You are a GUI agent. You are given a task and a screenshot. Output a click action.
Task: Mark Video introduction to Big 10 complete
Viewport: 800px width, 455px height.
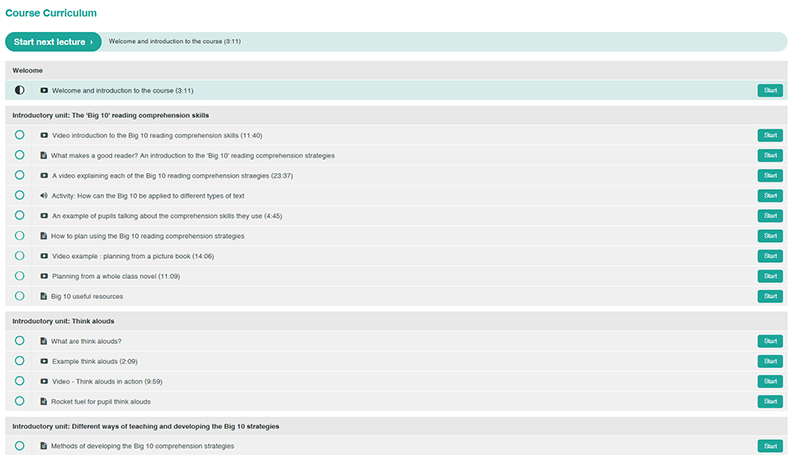(x=19, y=135)
